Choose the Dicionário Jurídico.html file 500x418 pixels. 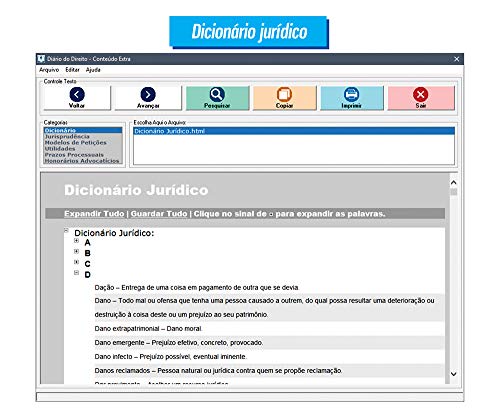click(x=294, y=131)
